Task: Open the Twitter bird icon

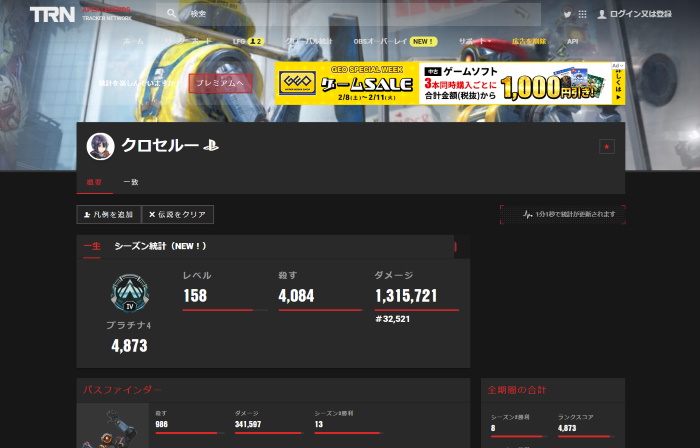Action: [x=567, y=14]
